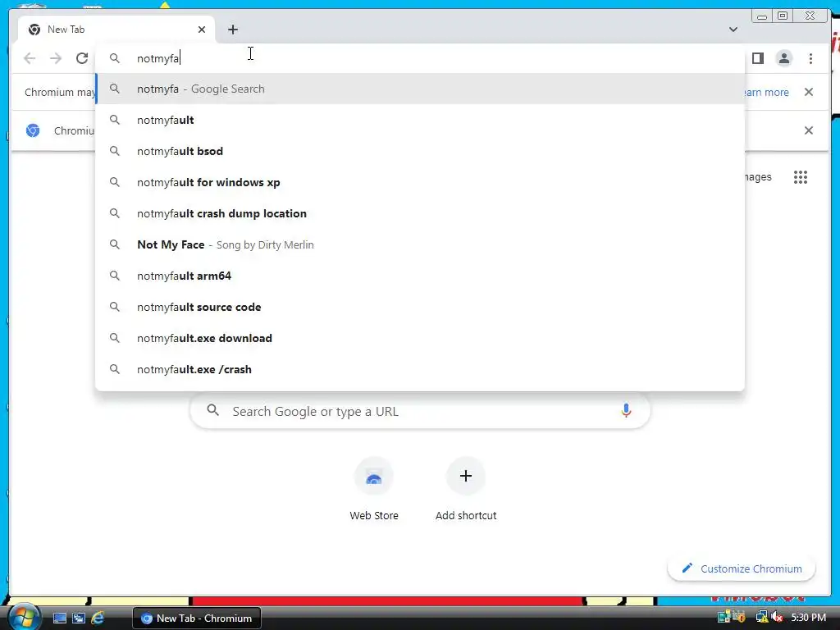Click the muted volume tray icon
Image resolution: width=840 pixels, height=630 pixels.
pyautogui.click(x=778, y=618)
